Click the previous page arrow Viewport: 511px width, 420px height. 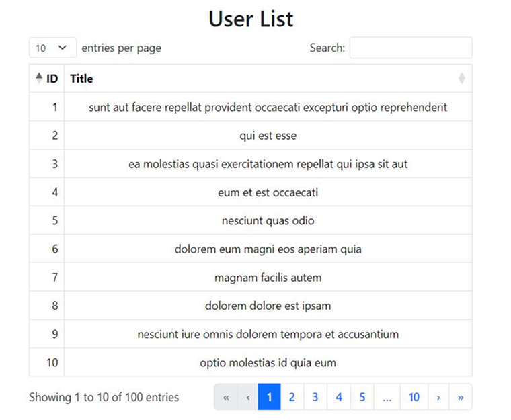(248, 397)
